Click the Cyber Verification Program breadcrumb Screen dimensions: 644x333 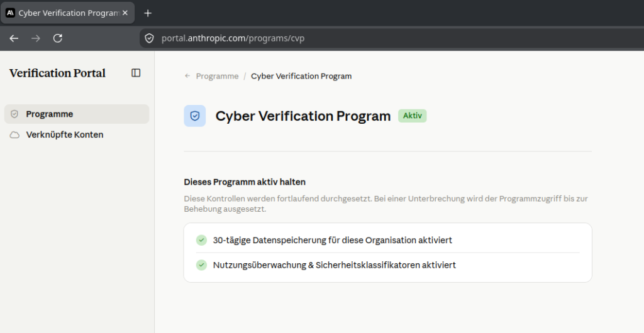click(x=301, y=76)
